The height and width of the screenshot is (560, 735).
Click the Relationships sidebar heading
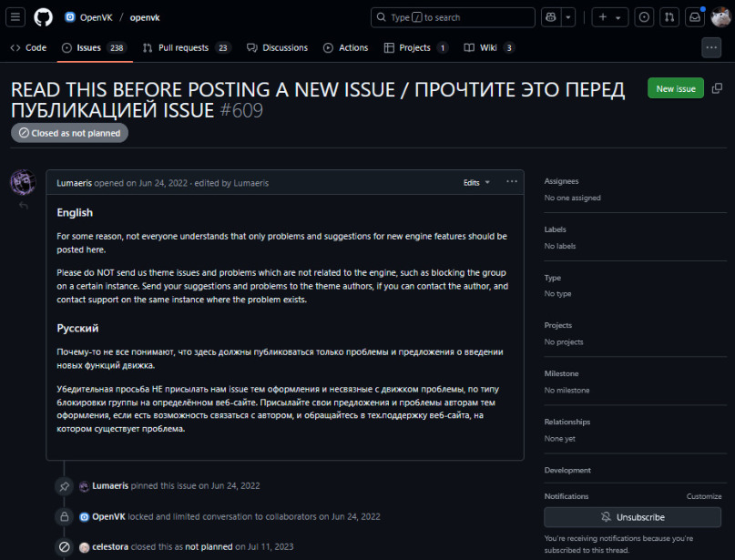point(567,422)
